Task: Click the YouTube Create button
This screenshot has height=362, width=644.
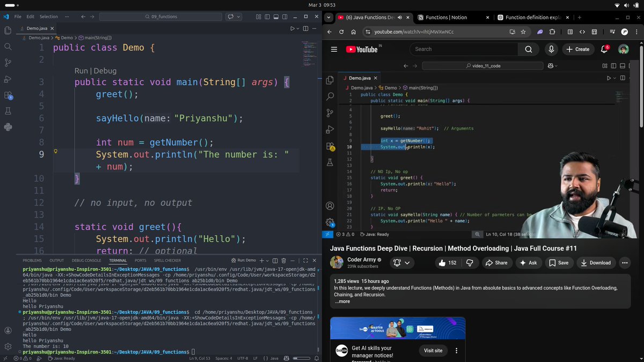Action: (x=577, y=49)
